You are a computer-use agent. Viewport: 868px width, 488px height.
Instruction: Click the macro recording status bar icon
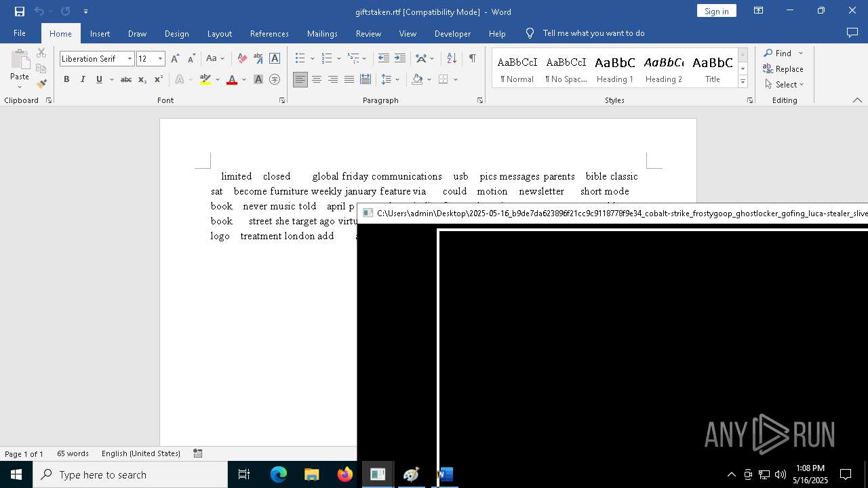[198, 453]
